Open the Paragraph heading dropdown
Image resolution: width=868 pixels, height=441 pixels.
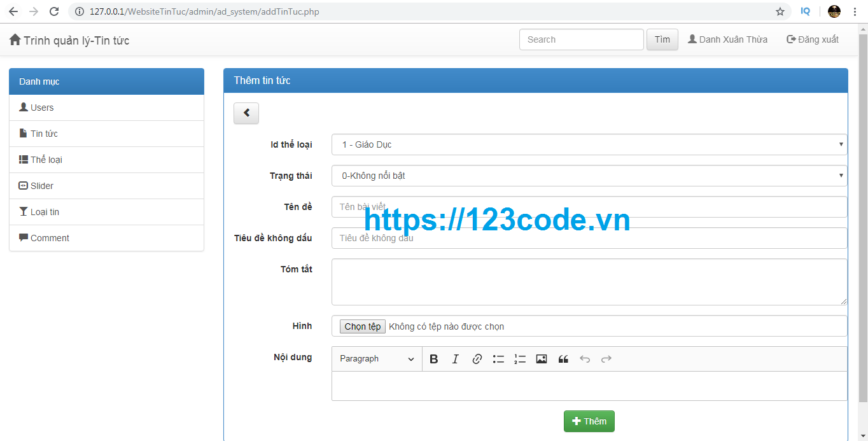[x=377, y=359]
